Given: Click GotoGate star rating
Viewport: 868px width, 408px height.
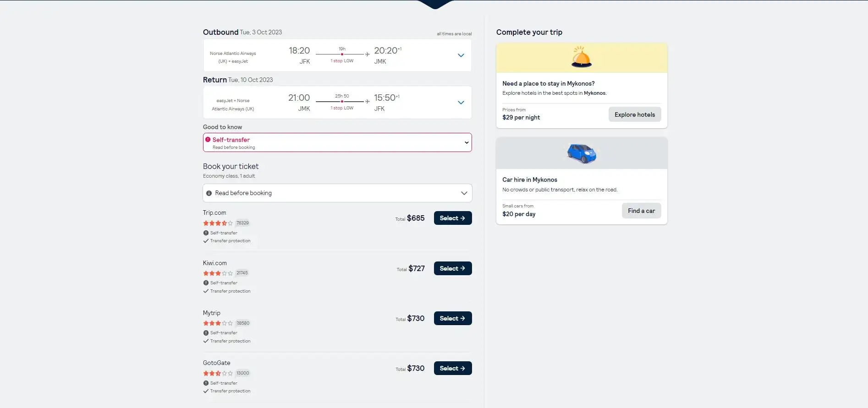Looking at the screenshot, I should click(218, 373).
